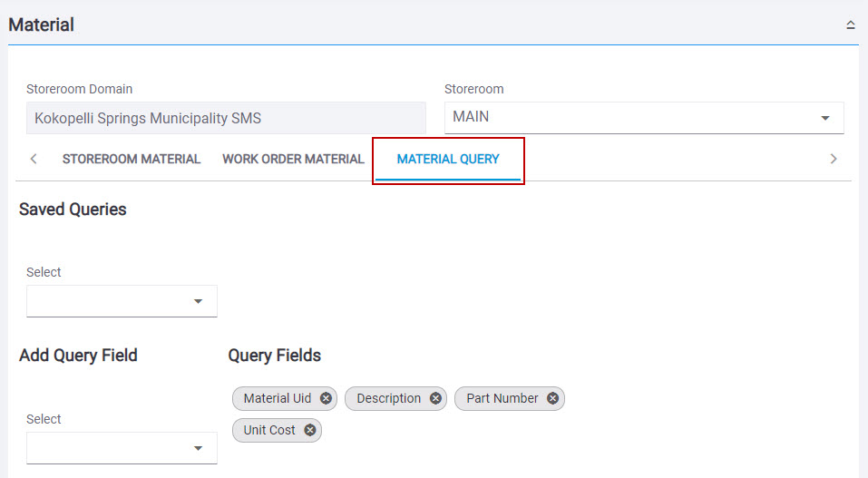Switch to the Work Order Material tab
The height and width of the screenshot is (478, 868).
click(293, 159)
